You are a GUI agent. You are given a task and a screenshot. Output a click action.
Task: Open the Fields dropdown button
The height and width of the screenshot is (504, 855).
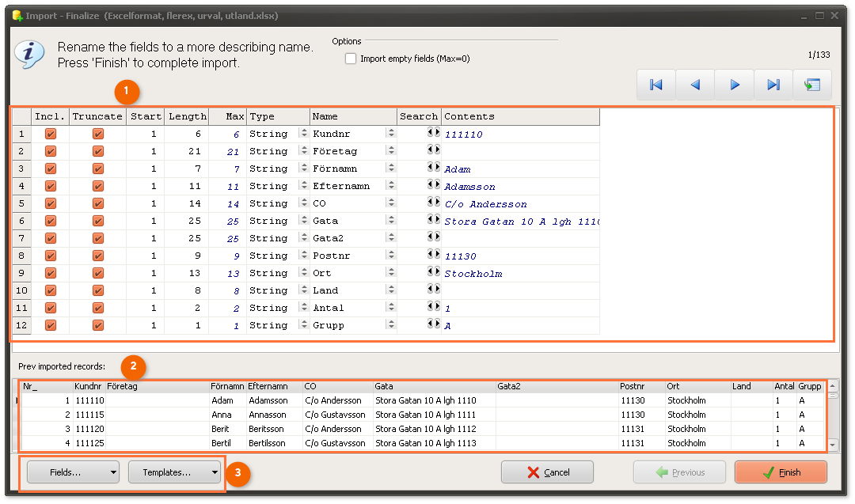[x=73, y=472]
